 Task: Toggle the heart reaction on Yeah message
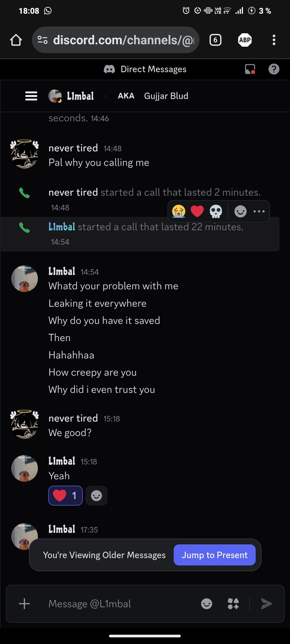tap(65, 495)
